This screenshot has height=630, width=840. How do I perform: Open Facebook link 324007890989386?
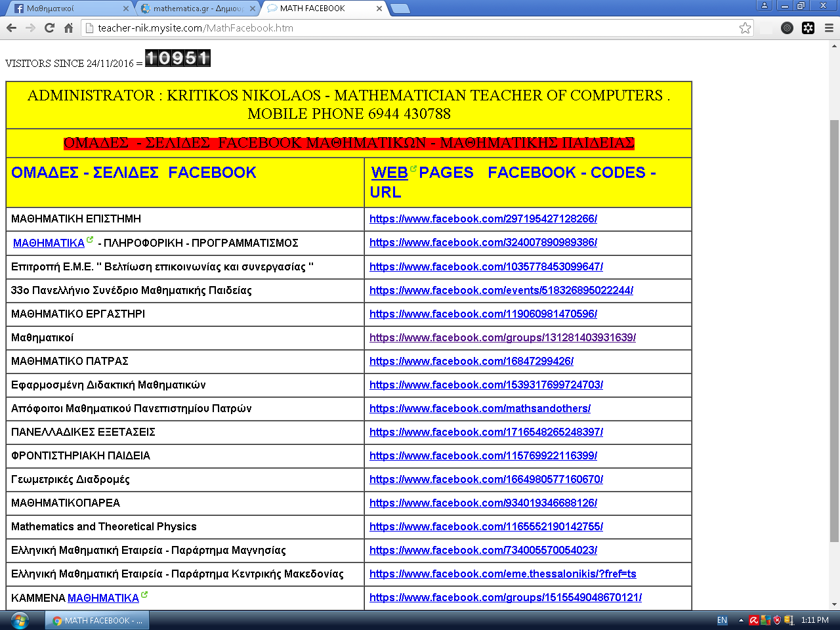[484, 242]
